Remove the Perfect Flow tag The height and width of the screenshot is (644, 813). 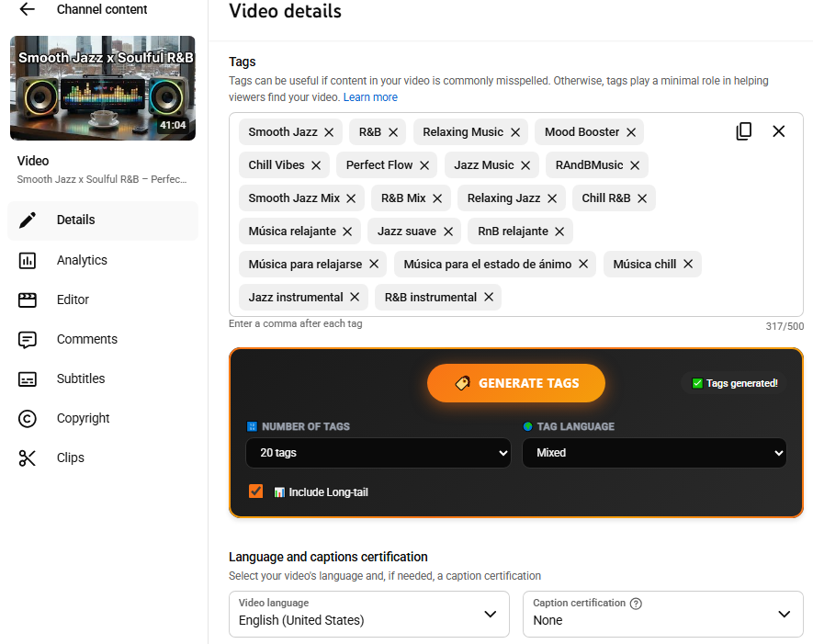click(x=424, y=165)
